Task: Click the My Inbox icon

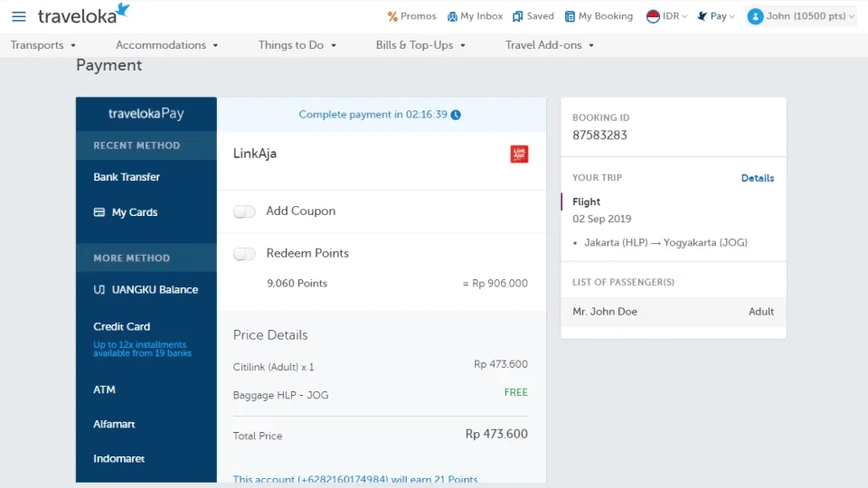Action: [452, 16]
